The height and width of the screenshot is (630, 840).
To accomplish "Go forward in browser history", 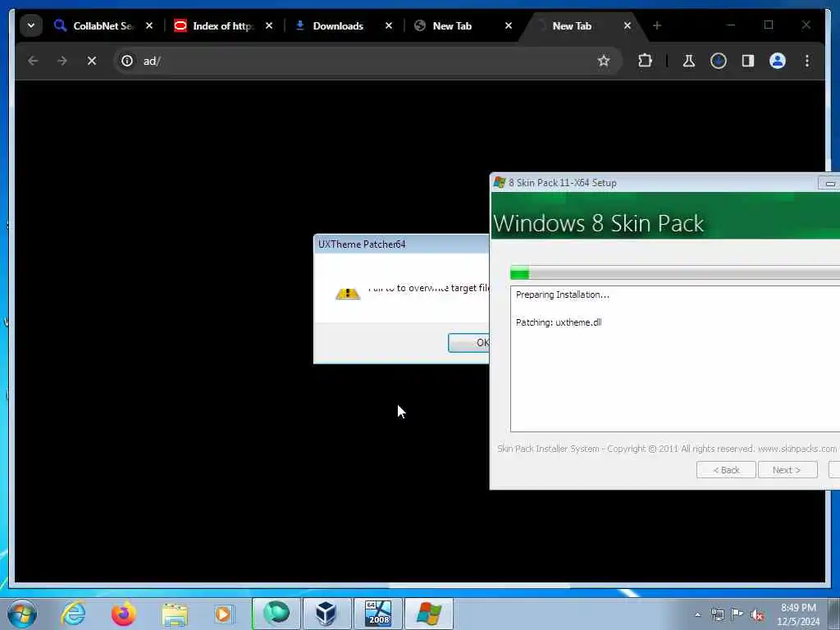I will [62, 61].
